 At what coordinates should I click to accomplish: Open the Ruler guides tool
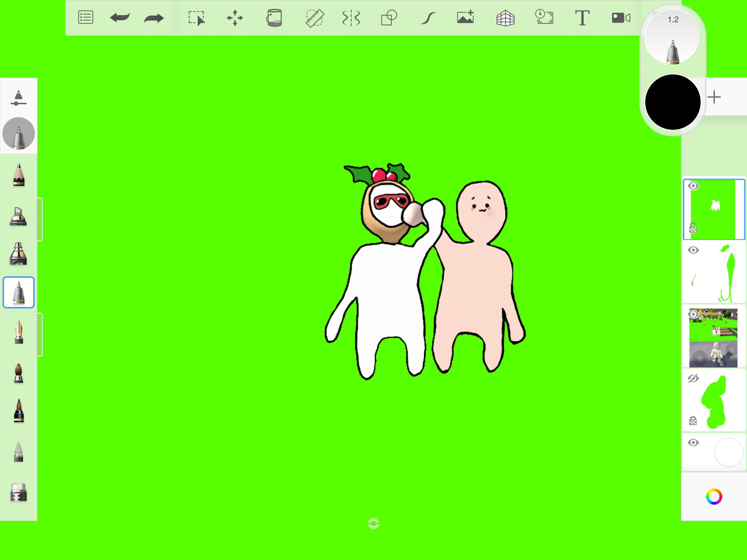point(314,18)
